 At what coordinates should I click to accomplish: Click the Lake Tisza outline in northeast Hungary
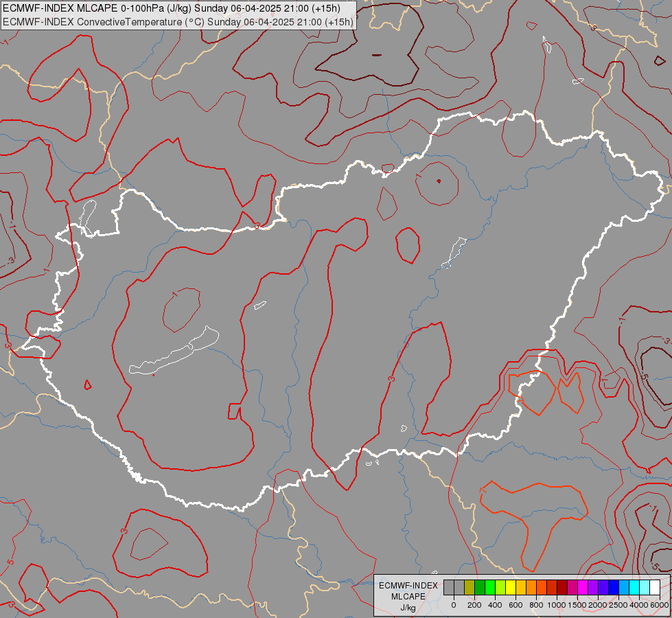point(454,253)
